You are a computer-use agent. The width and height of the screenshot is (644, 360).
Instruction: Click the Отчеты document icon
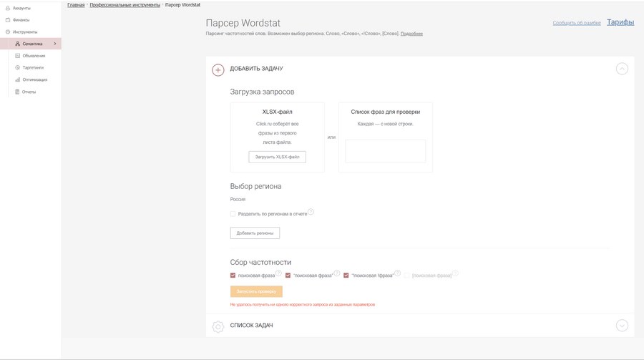point(17,92)
